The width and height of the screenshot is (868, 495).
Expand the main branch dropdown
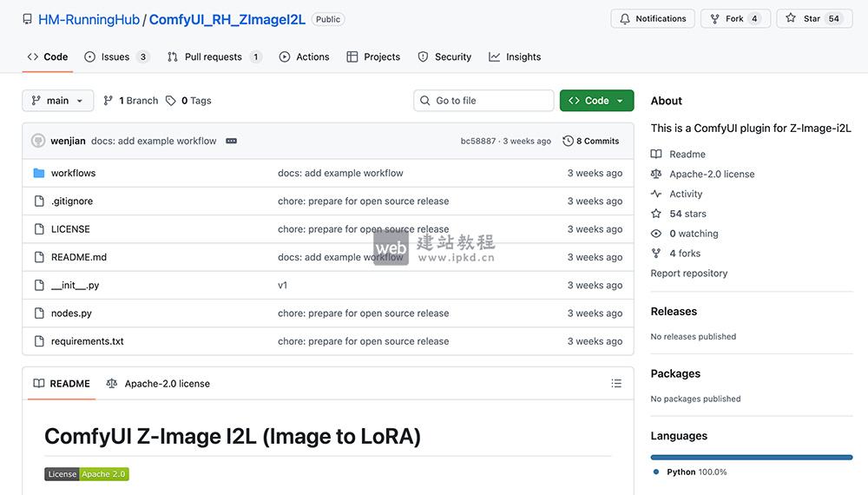(57, 100)
